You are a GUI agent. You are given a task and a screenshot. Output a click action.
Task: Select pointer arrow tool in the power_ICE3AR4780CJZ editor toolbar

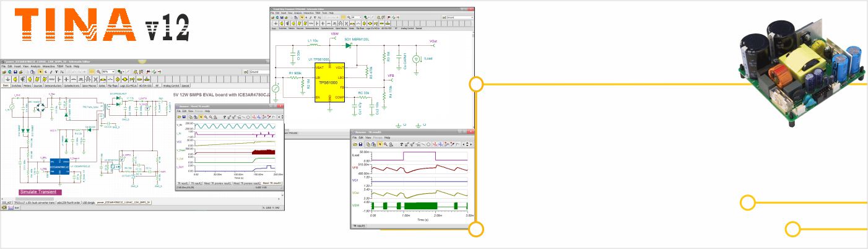click(x=40, y=72)
